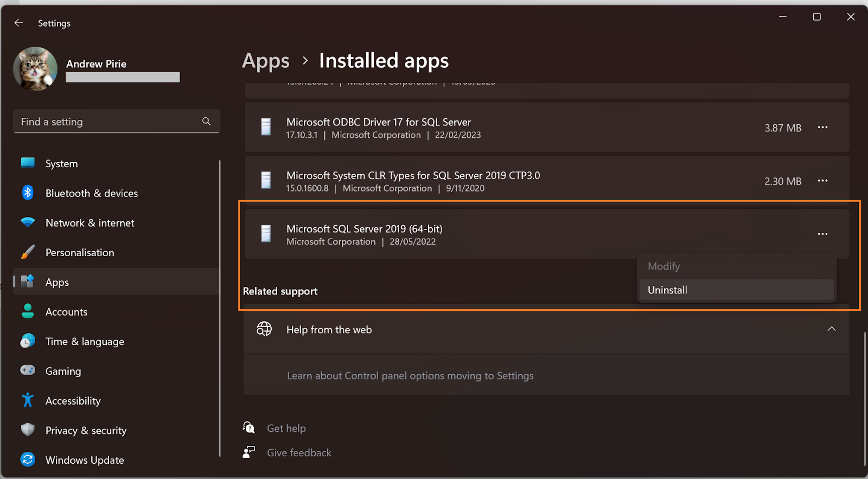Click the System CLR Types app icon
Image resolution: width=868 pixels, height=479 pixels.
coord(266,180)
